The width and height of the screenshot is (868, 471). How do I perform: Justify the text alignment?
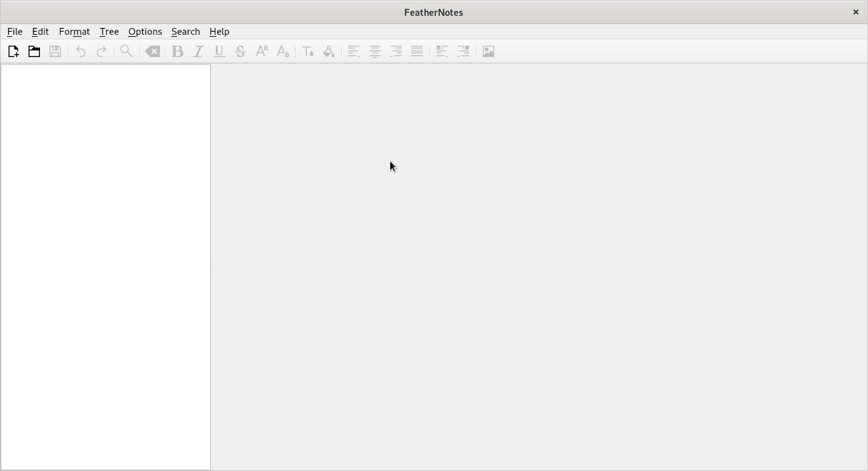[417, 51]
